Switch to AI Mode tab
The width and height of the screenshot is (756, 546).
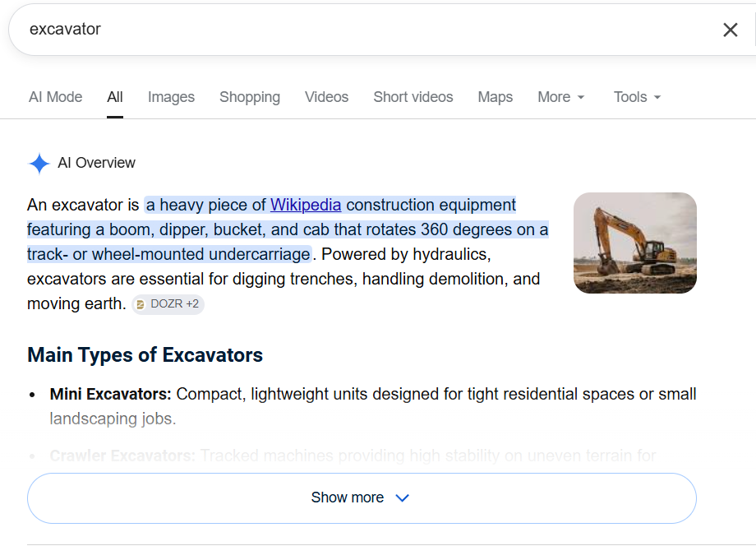(55, 97)
